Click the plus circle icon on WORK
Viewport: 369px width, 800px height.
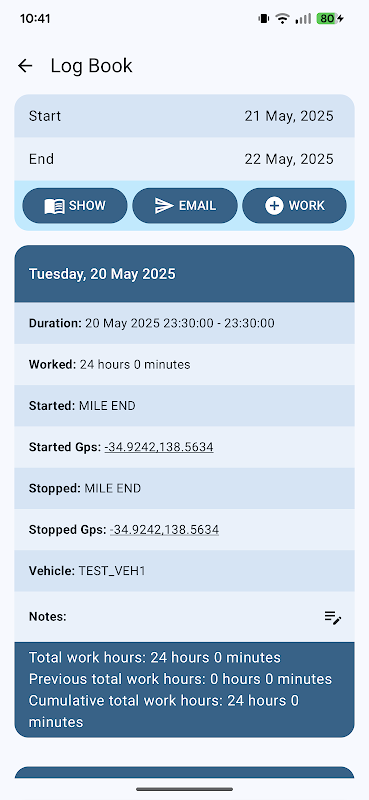click(274, 206)
